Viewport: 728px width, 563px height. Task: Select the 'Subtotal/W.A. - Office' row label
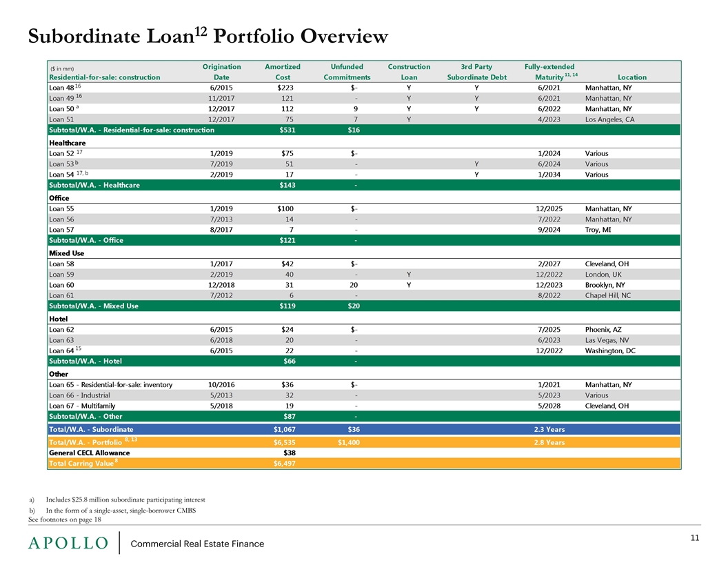click(86, 240)
